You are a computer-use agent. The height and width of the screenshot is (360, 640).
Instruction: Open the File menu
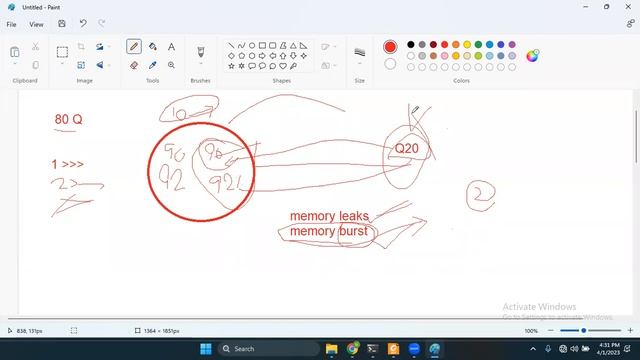point(11,24)
